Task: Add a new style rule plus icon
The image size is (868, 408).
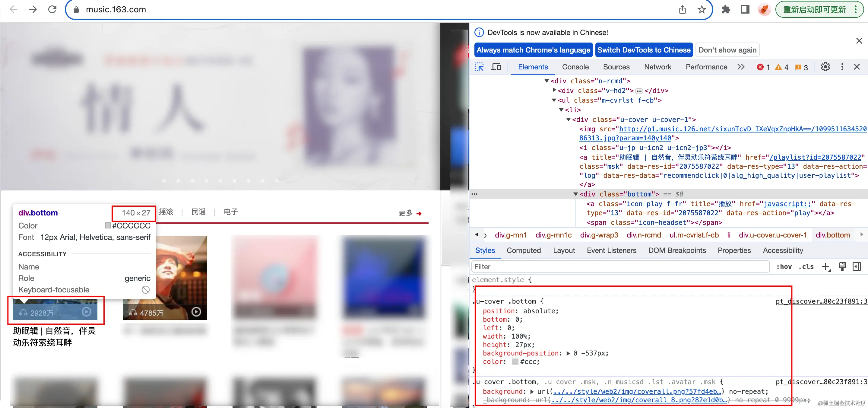Action: [826, 267]
